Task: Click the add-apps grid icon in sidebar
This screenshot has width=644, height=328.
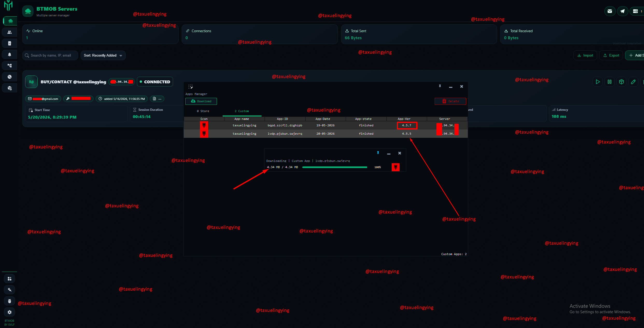Action: tap(10, 279)
